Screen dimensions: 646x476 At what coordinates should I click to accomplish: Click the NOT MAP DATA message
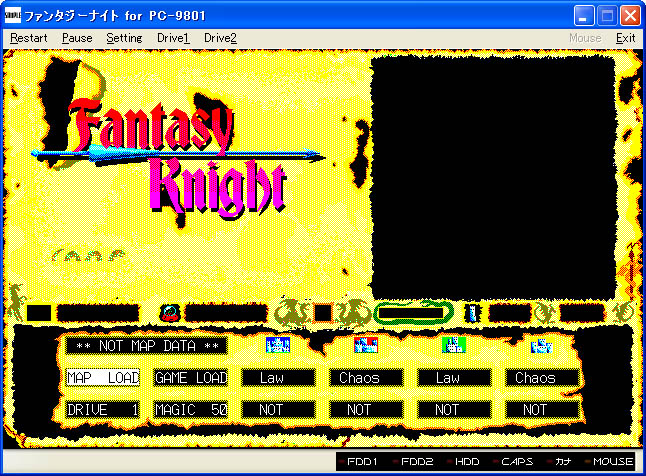point(147,346)
